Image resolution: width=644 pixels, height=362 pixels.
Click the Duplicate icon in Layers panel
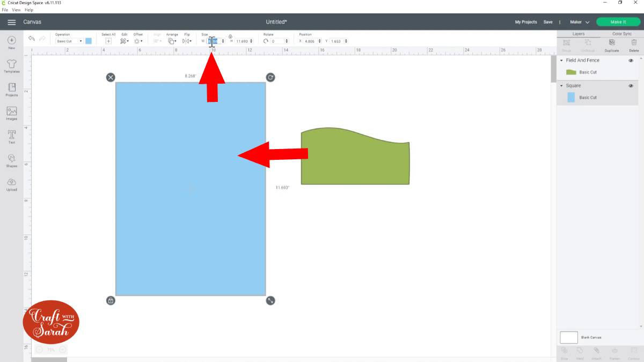[612, 42]
